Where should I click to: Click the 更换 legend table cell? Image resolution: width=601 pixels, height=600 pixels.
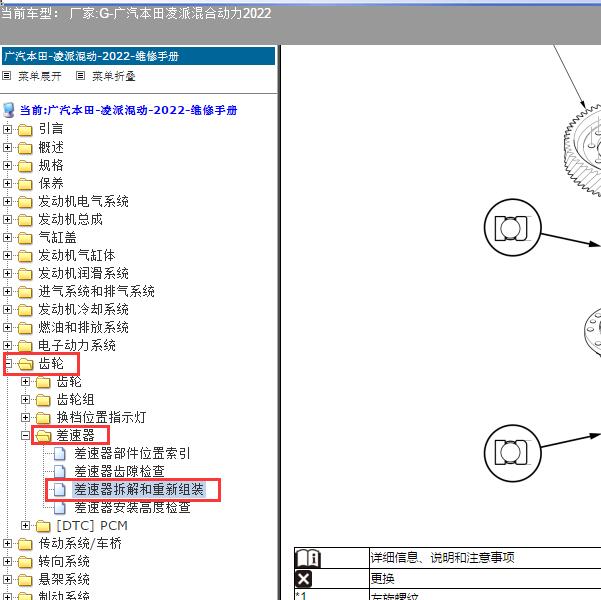coord(485,578)
